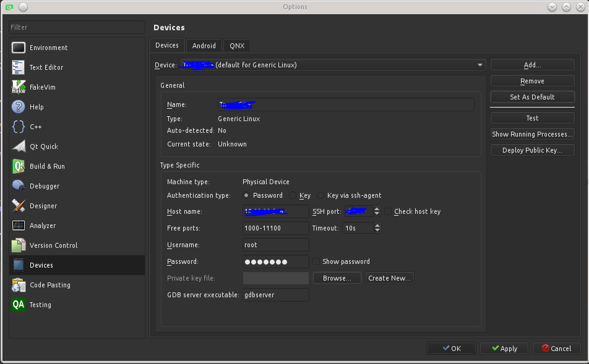Click the Host name input field
Screen dimensions: 589x364
click(x=276, y=211)
